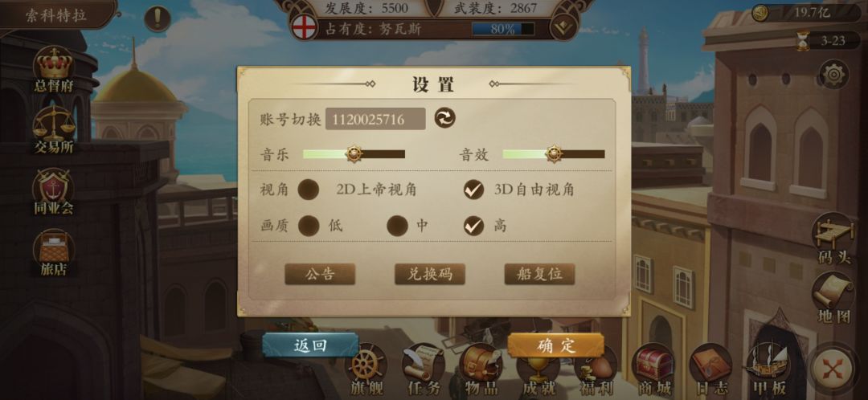Image resolution: width=868 pixels, height=400 pixels.
Task: Click the 兑换码 redeem code button
Action: click(x=429, y=274)
